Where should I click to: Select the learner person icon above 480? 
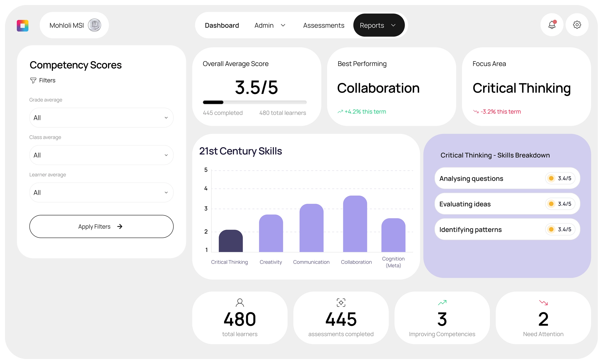pyautogui.click(x=240, y=302)
